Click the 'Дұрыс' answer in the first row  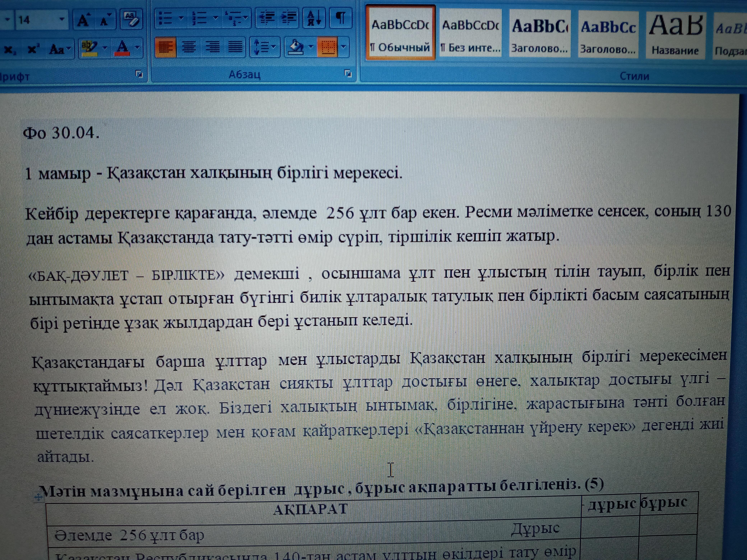click(535, 529)
